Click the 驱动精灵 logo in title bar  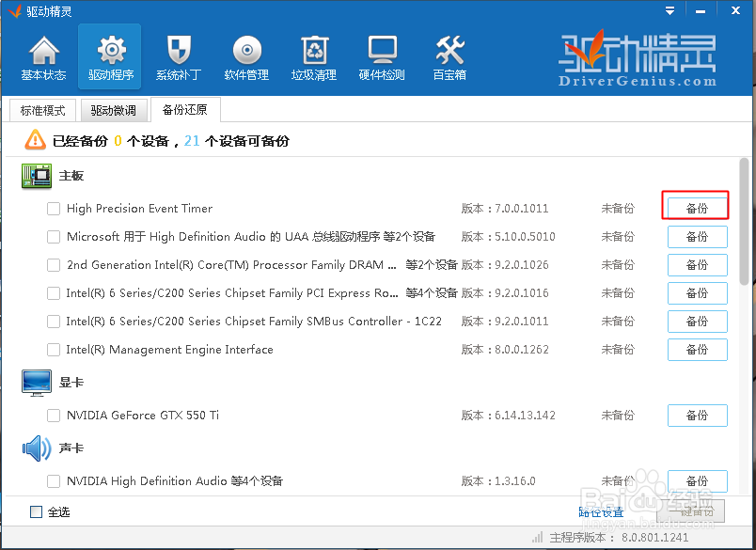click(14, 10)
